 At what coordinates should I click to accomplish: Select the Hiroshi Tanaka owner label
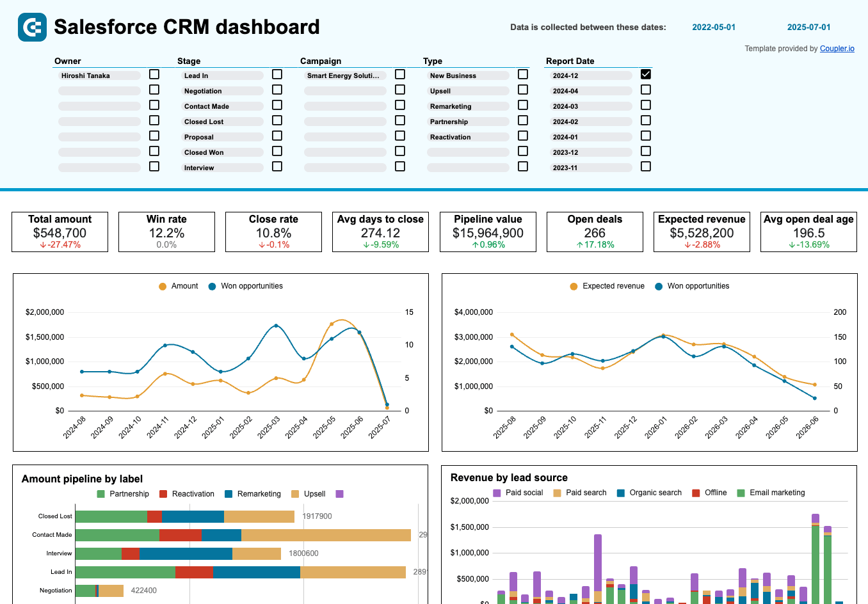[99, 75]
